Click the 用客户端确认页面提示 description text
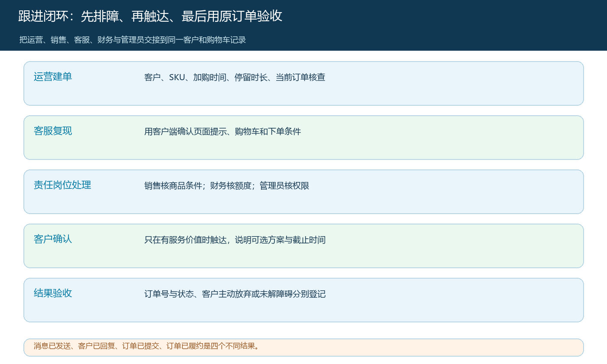 (222, 132)
